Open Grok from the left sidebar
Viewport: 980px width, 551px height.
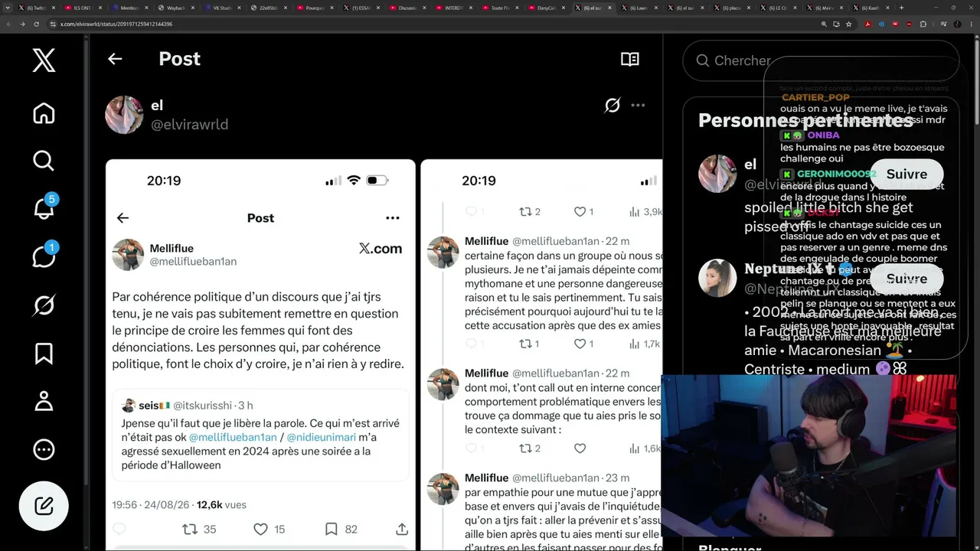coord(44,305)
